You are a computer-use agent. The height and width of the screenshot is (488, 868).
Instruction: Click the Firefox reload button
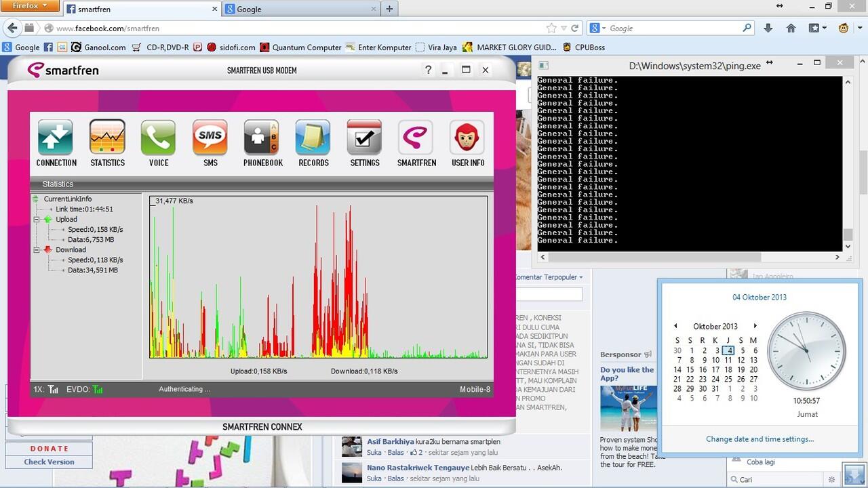point(575,28)
